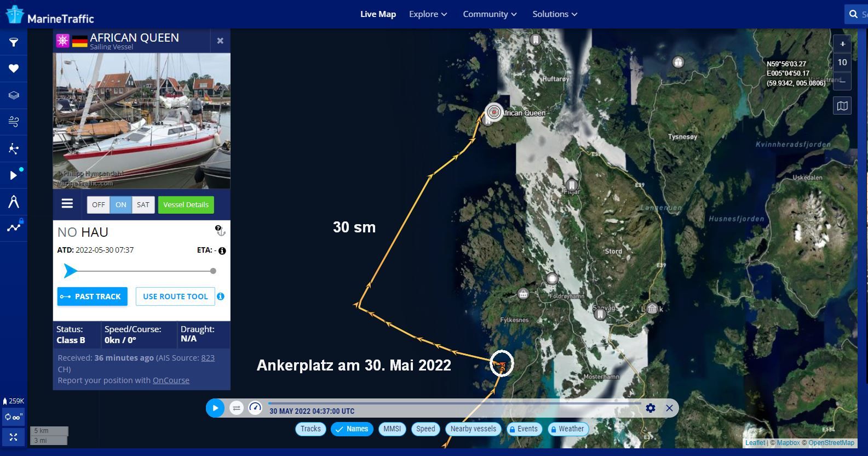Click the PAST TRACK button

click(x=92, y=297)
